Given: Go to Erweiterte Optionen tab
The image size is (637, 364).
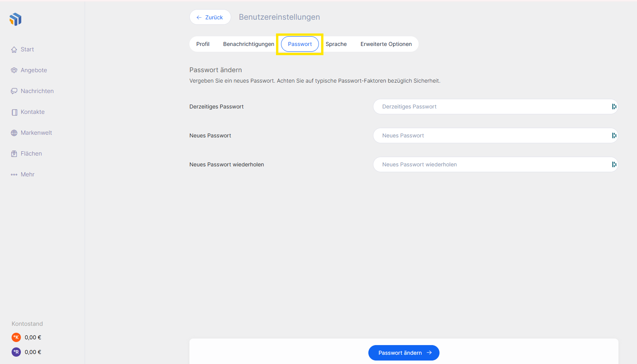Looking at the screenshot, I should (386, 44).
